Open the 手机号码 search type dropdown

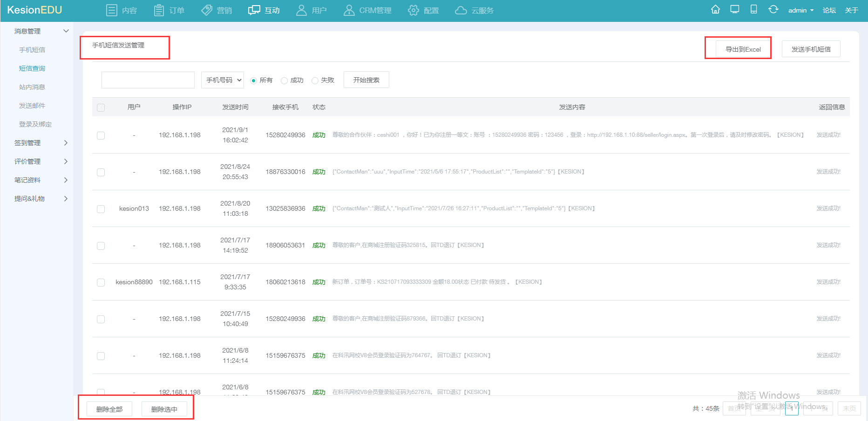tap(223, 80)
